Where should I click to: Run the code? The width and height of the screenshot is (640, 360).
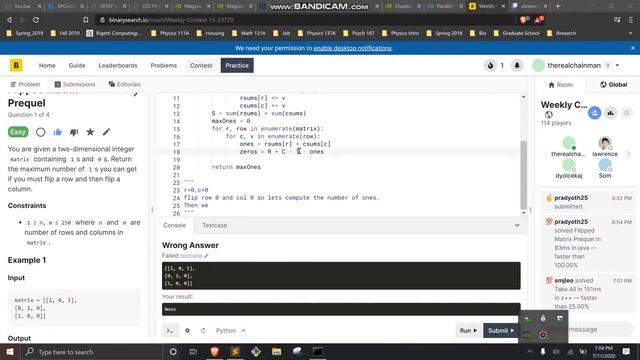(x=468, y=330)
